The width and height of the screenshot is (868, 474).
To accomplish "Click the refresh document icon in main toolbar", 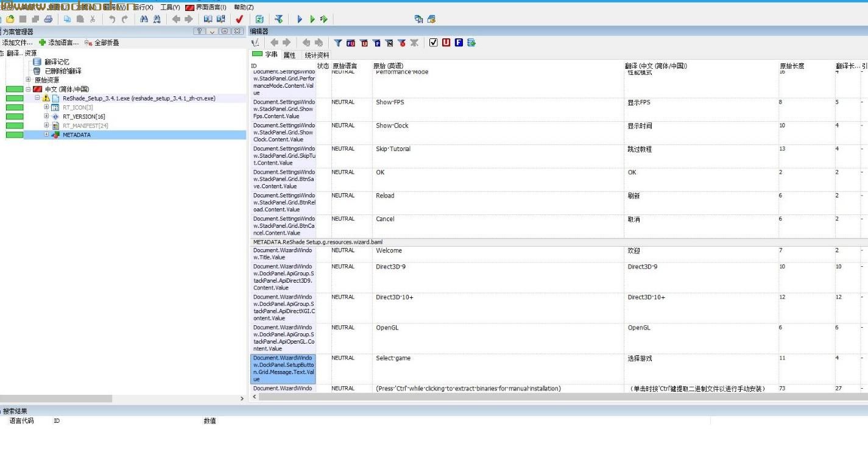I will [259, 19].
